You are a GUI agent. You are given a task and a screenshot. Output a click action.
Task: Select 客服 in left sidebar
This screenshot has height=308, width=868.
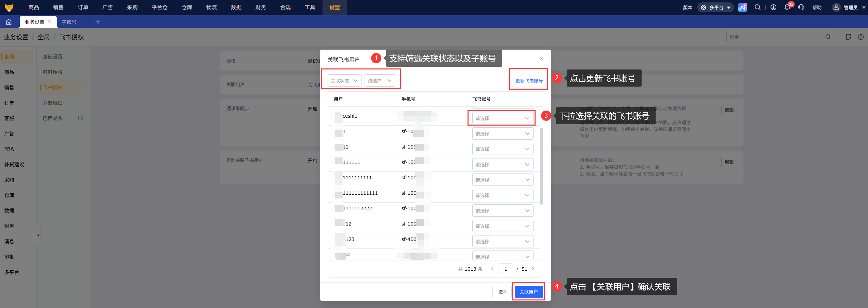[9, 118]
